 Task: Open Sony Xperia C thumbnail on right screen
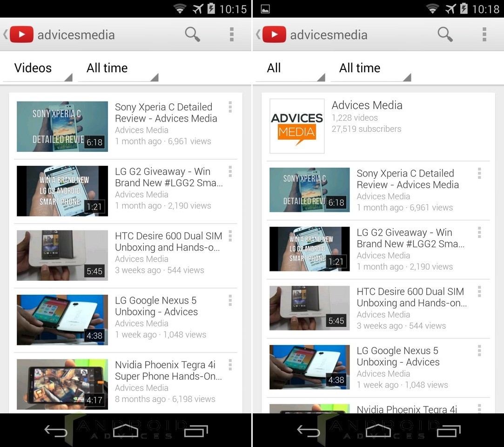309,190
